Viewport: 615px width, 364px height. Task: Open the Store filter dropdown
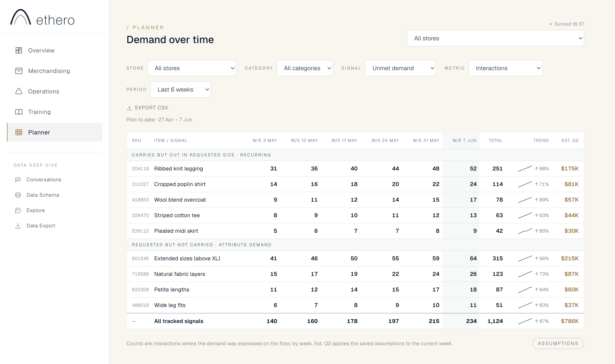click(x=192, y=68)
